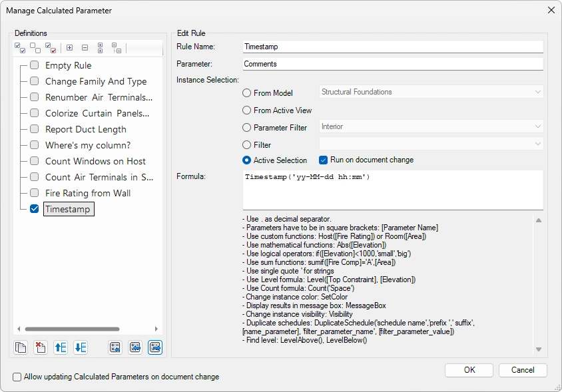Click the Cancel button
Image resolution: width=562 pixels, height=392 pixels.
[525, 370]
